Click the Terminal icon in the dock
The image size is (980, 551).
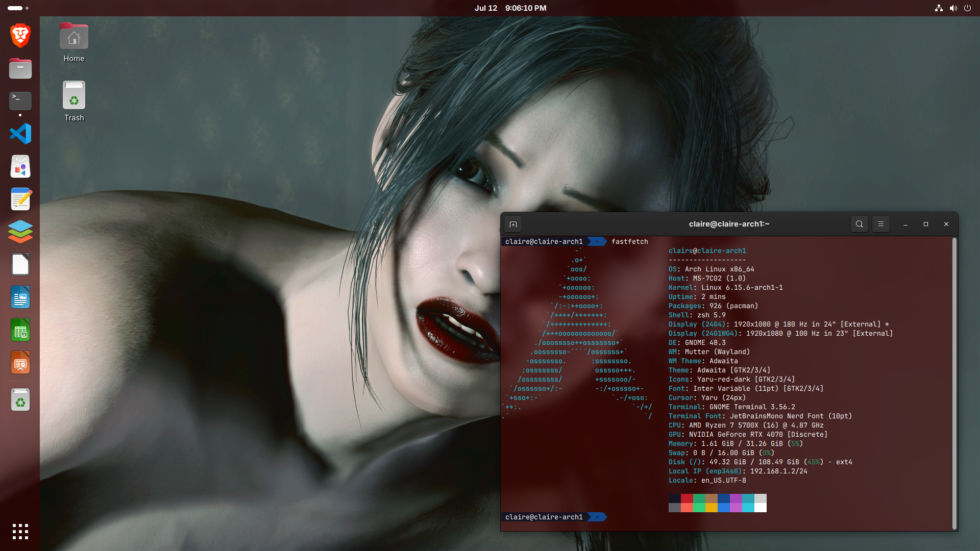tap(20, 101)
